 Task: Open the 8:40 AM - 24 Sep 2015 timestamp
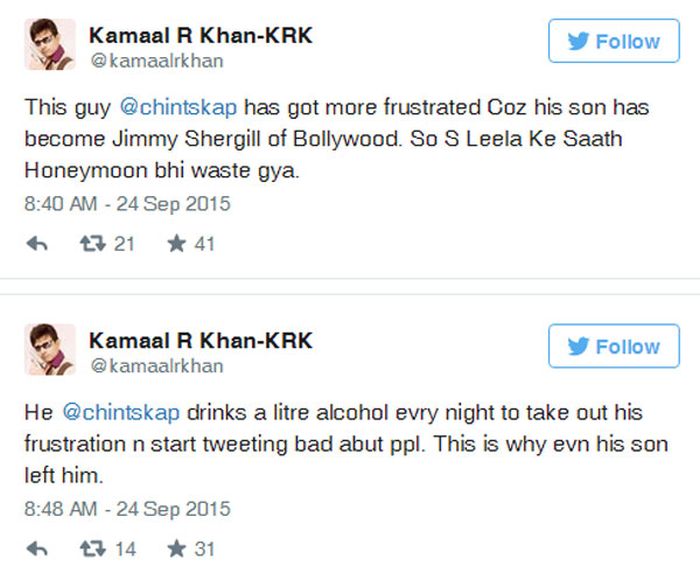point(127,204)
